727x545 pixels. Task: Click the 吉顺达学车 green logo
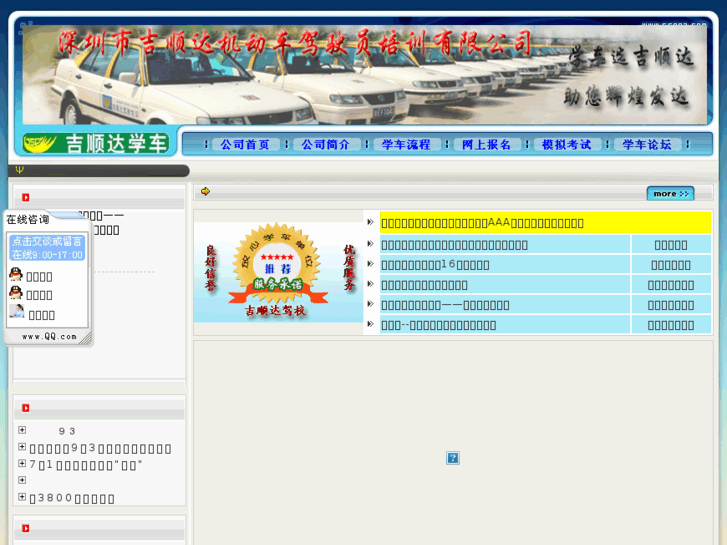(x=96, y=143)
